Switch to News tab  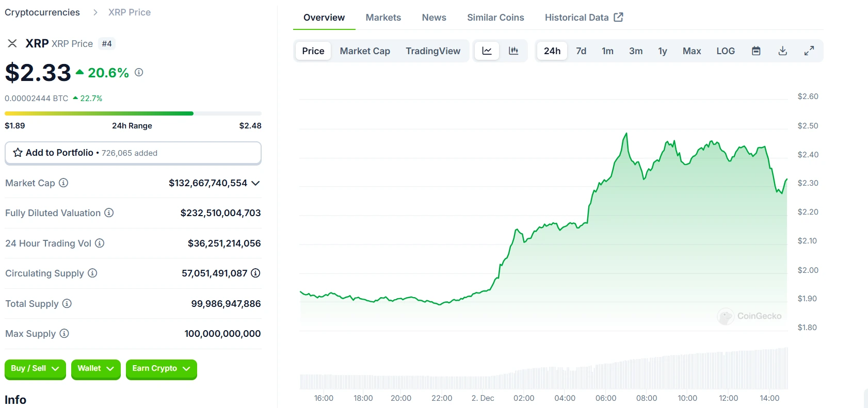pyautogui.click(x=434, y=18)
